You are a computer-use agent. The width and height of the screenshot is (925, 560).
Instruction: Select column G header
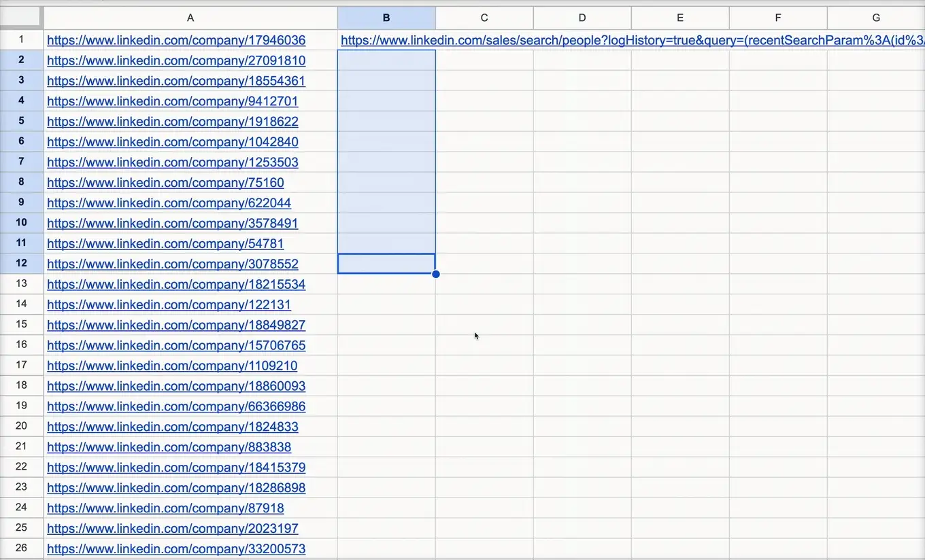[876, 18]
